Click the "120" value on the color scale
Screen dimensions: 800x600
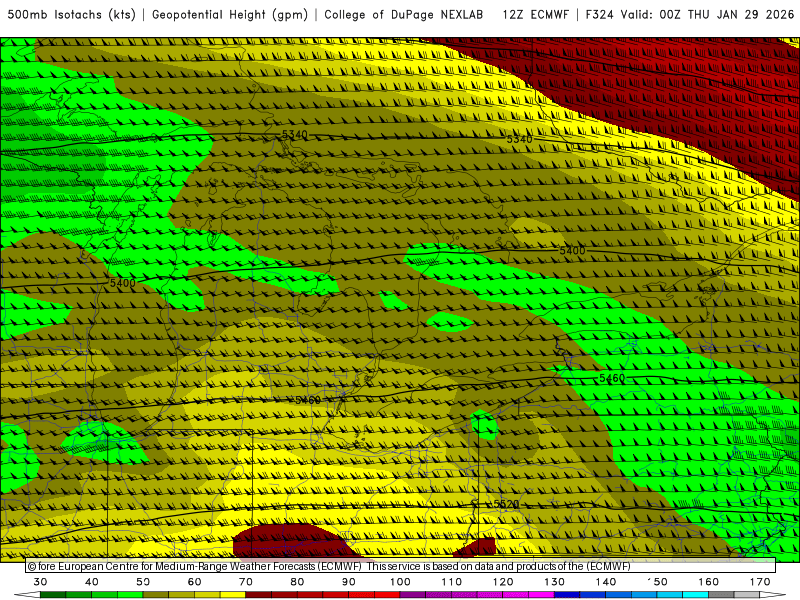[x=503, y=582]
